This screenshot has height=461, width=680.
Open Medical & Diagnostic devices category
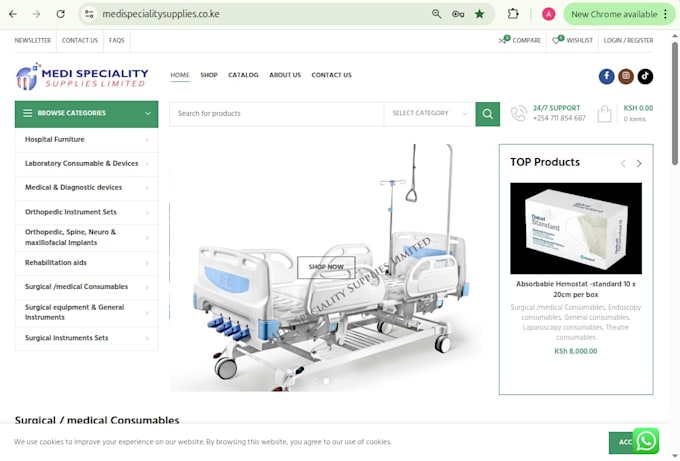click(73, 188)
